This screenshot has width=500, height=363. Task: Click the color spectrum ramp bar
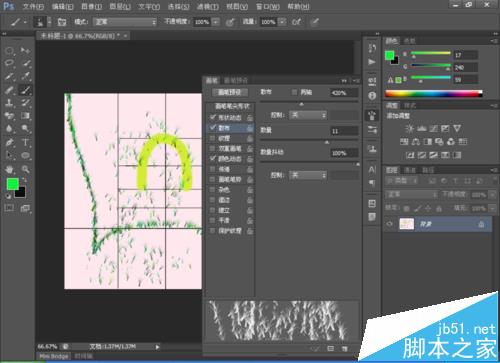[434, 94]
